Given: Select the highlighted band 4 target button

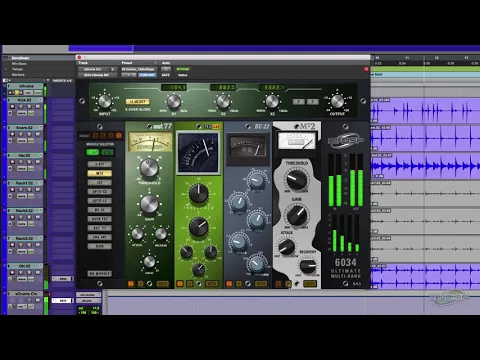Looking at the screenshot, I should [x=119, y=135].
